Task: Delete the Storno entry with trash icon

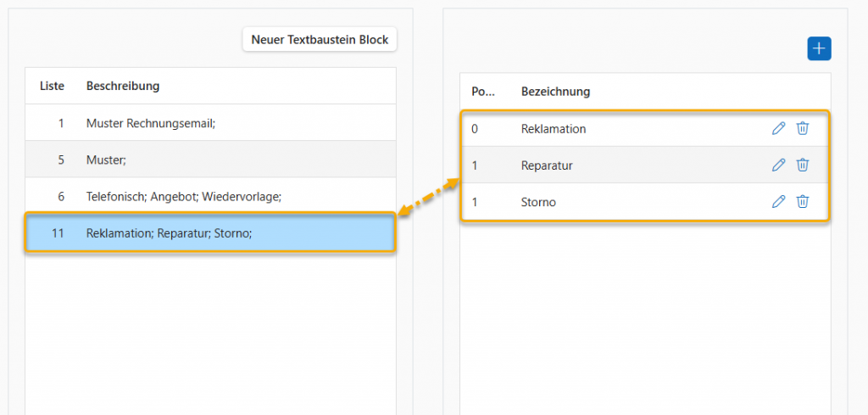Action: click(x=803, y=202)
